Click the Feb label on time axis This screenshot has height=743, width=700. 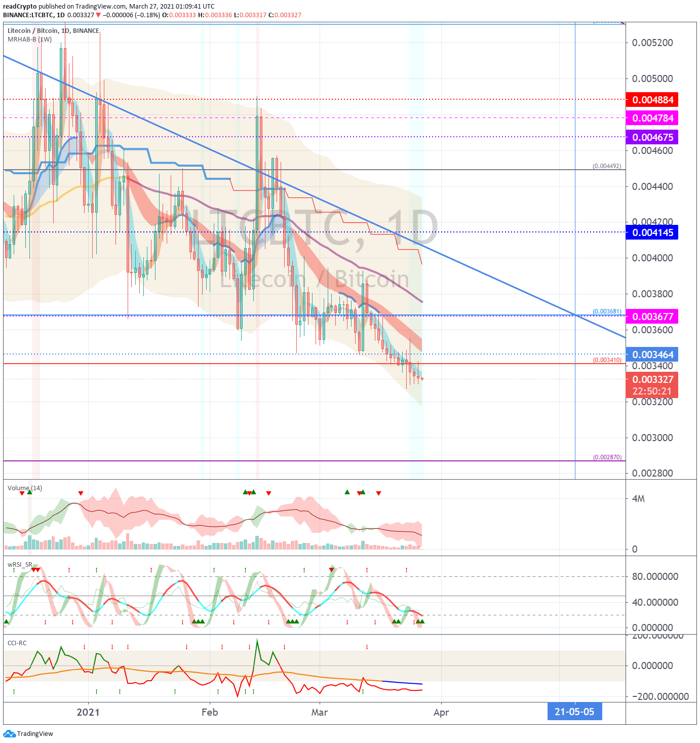click(x=210, y=712)
